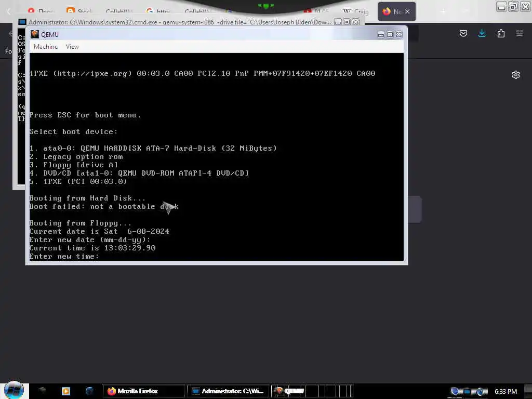Click the 'ata0-0: QEMU HARDDISK' boot entry

tap(153, 148)
